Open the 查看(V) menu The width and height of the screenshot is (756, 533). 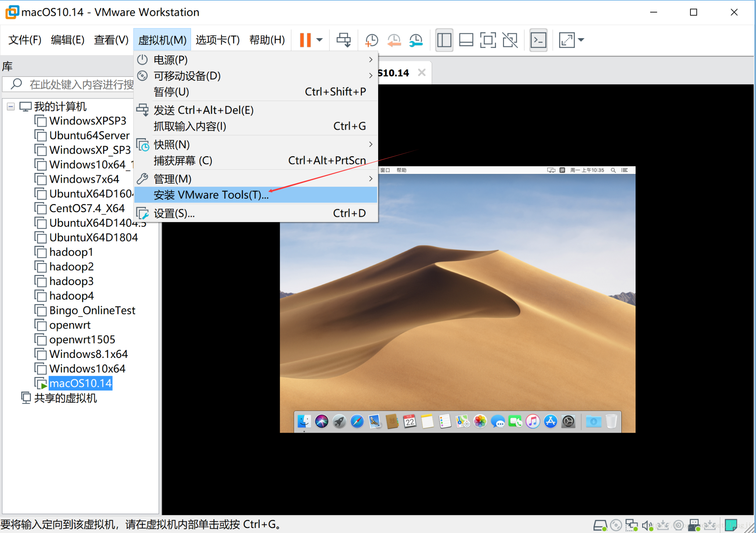tap(111, 40)
